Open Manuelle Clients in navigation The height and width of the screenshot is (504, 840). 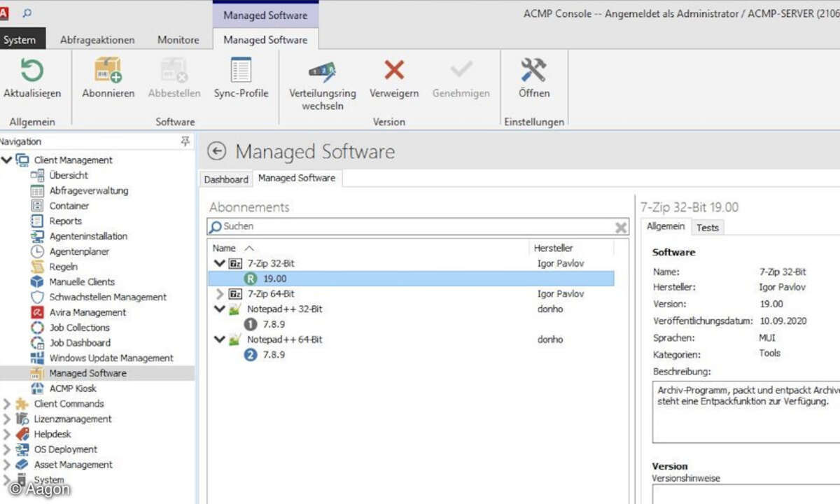point(82,281)
